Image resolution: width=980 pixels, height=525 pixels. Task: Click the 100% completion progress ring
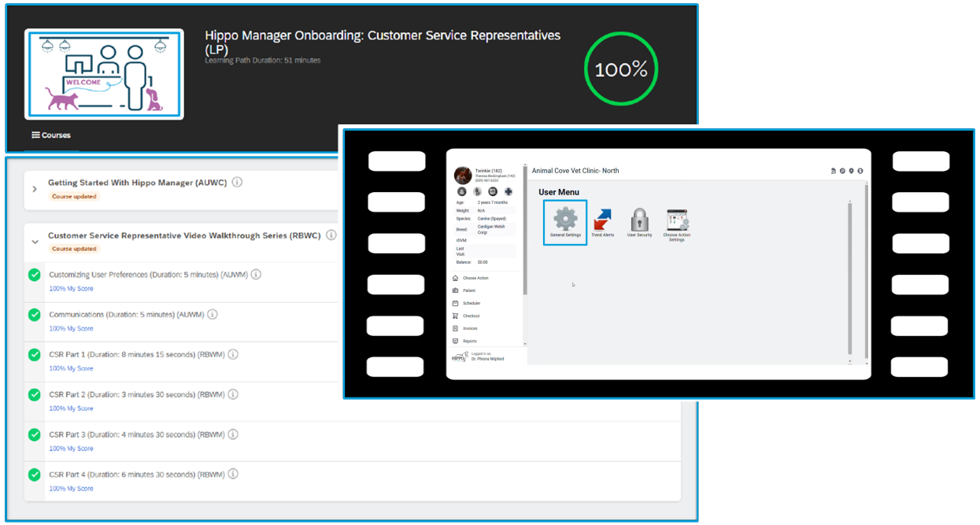coord(621,69)
